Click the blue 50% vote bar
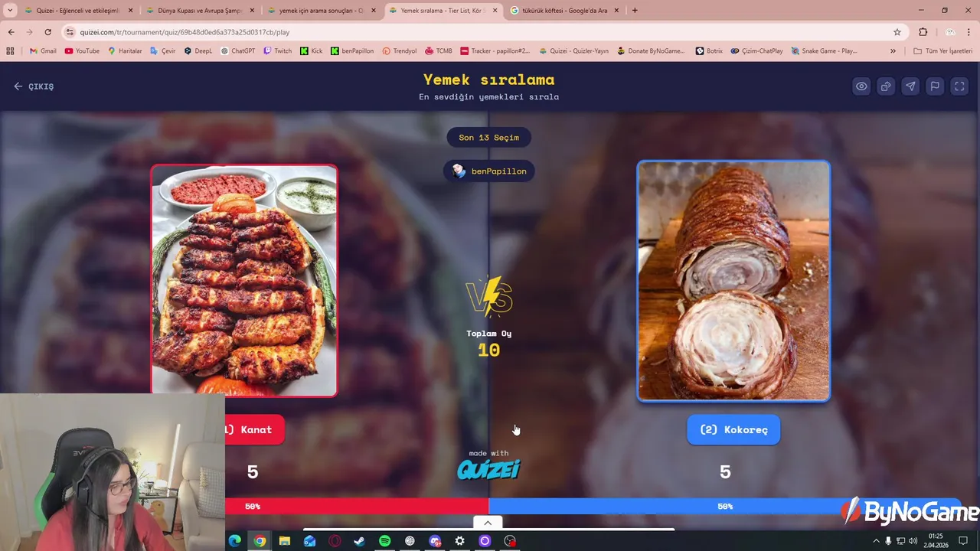 click(x=724, y=507)
